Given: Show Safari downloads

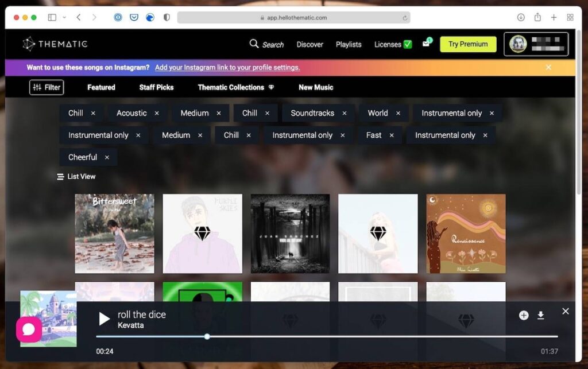Looking at the screenshot, I should click(521, 17).
